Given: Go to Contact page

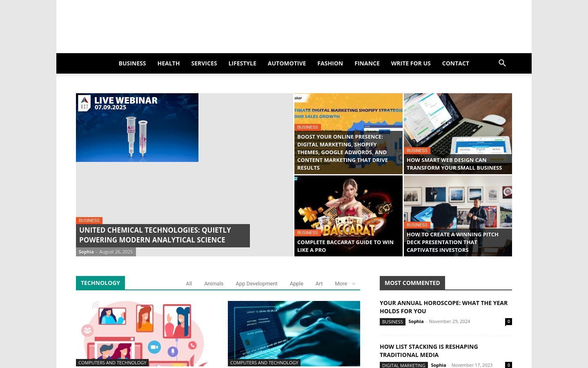Looking at the screenshot, I should point(456,63).
